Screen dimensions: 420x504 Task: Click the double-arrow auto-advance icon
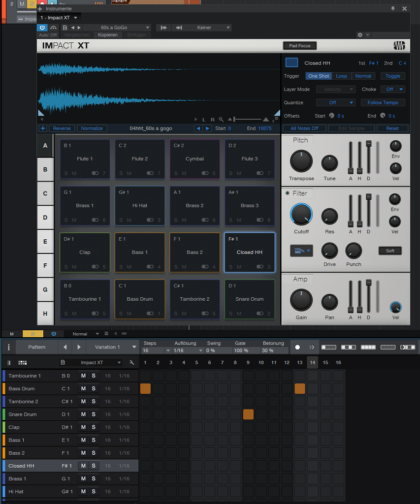tap(312, 347)
